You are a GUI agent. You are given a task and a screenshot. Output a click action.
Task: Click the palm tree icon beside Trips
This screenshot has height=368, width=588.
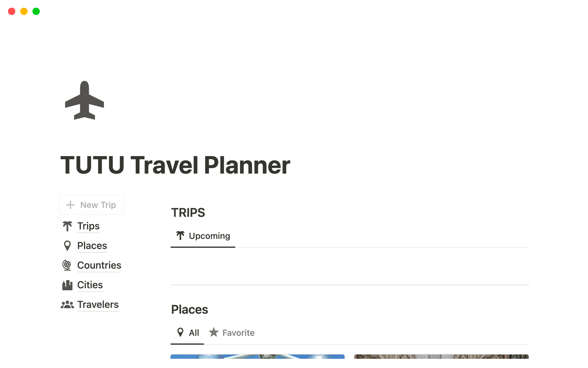tap(67, 226)
